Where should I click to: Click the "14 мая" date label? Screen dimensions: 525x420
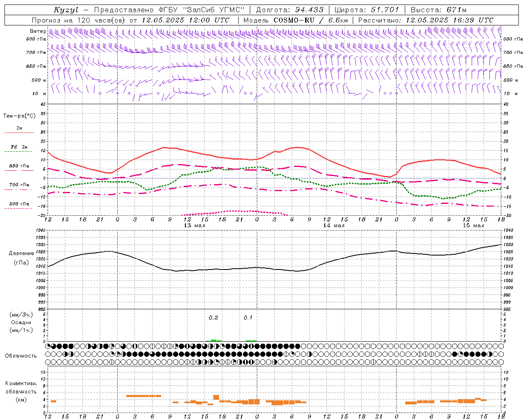(x=334, y=226)
